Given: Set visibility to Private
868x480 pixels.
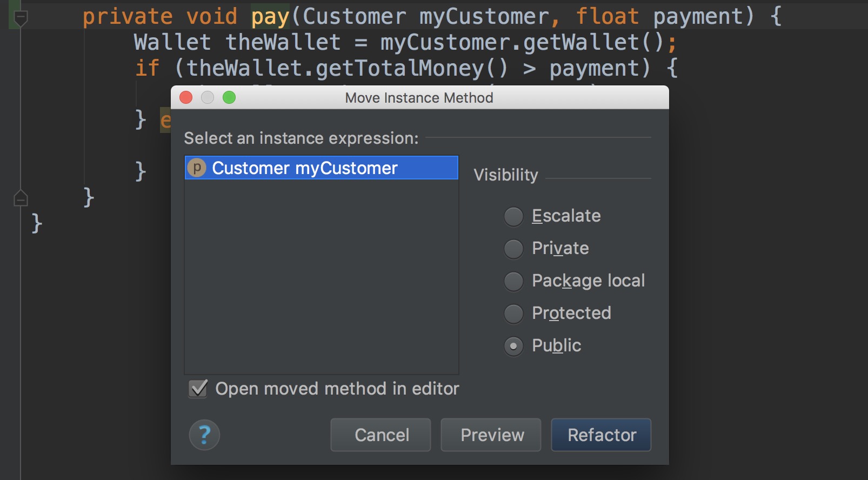Looking at the screenshot, I should click(x=513, y=249).
